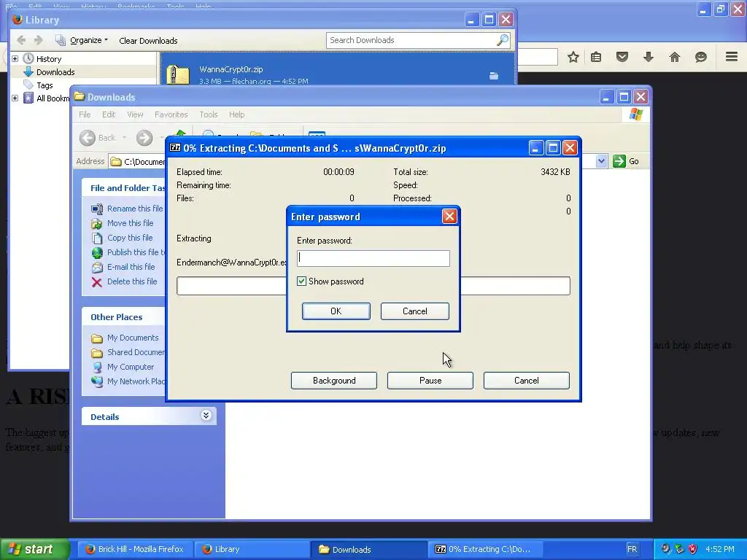Open the Help menu in Downloads window
The height and width of the screenshot is (560, 747).
click(x=237, y=114)
